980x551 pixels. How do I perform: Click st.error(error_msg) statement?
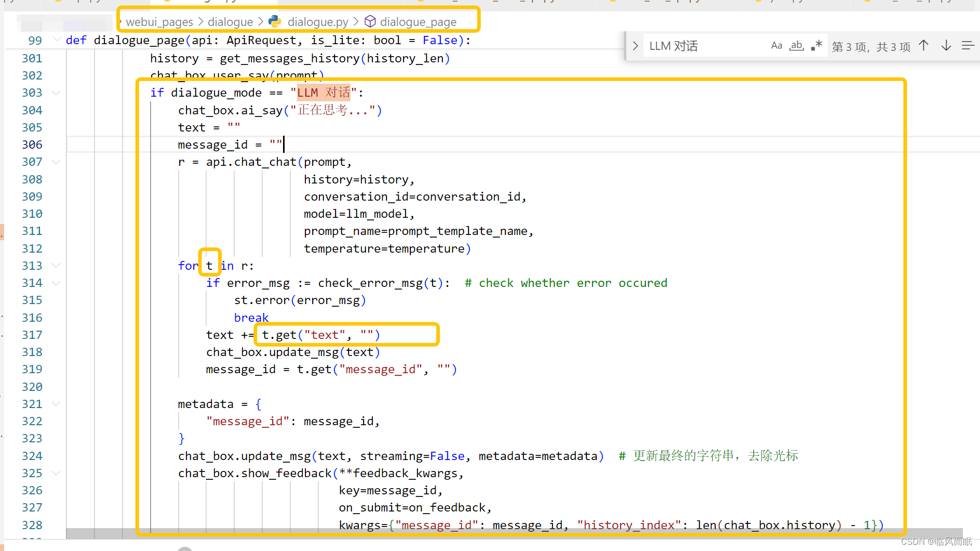click(300, 300)
